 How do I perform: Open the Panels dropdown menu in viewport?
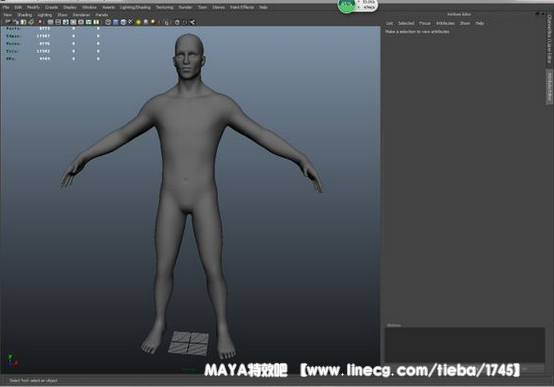[102, 15]
